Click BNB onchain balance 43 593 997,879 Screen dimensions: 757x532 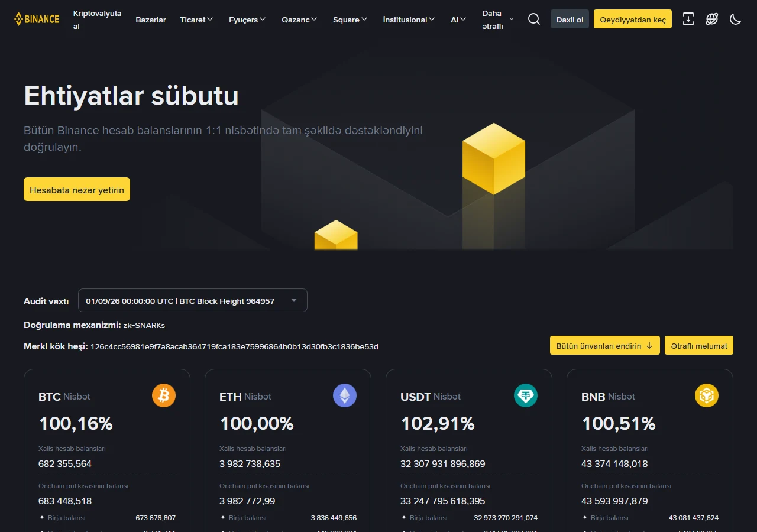click(x=614, y=501)
